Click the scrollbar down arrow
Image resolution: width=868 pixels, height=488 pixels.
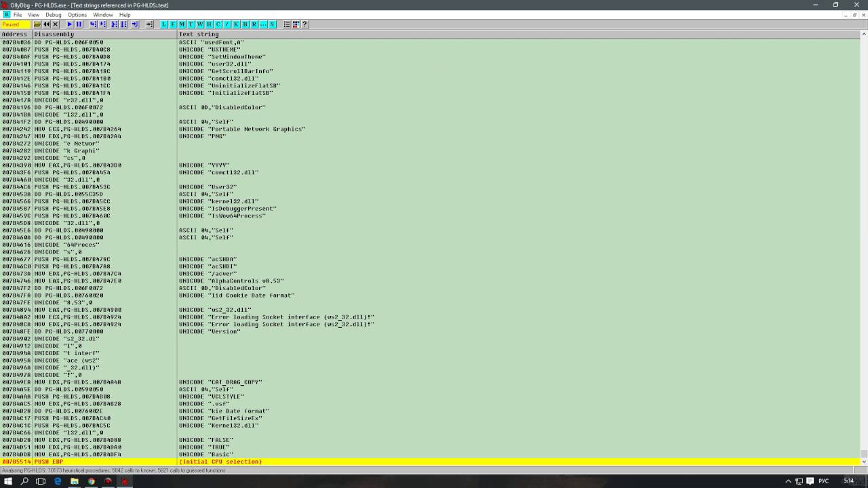coord(864,461)
